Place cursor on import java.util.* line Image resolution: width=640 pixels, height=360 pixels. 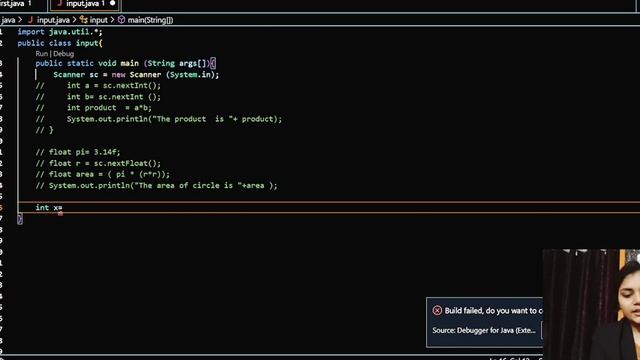coord(60,32)
